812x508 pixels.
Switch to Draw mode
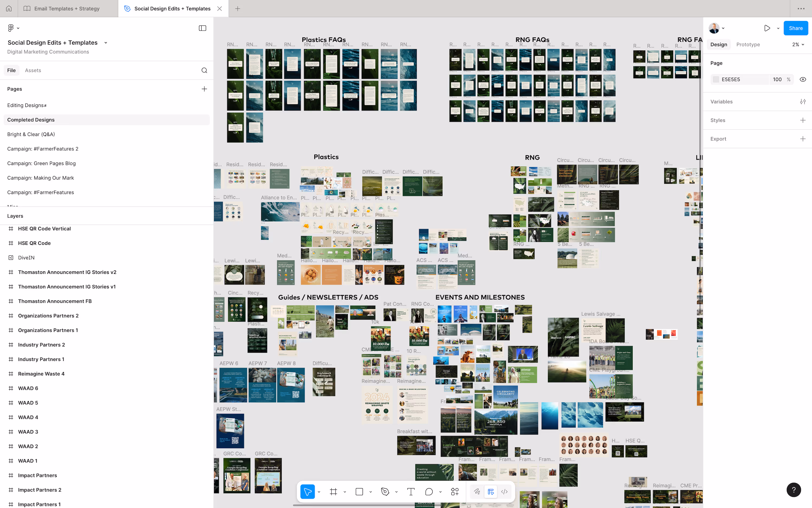point(477,491)
